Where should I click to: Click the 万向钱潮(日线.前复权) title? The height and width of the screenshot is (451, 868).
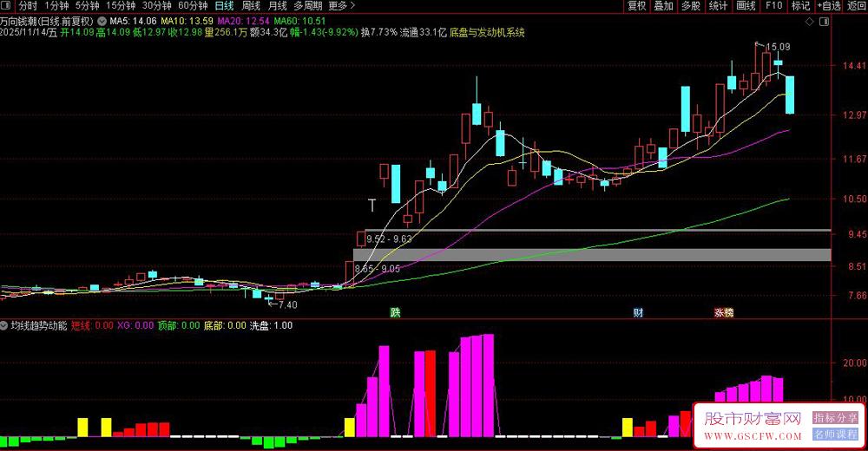point(47,21)
